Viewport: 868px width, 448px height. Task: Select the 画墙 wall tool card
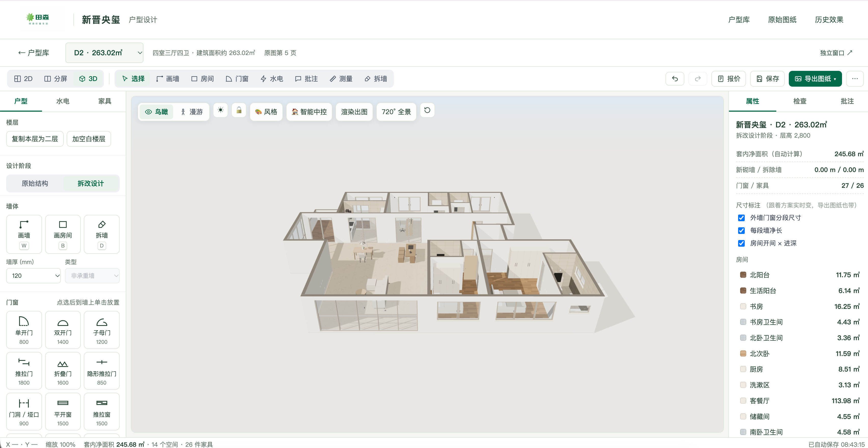tap(24, 234)
